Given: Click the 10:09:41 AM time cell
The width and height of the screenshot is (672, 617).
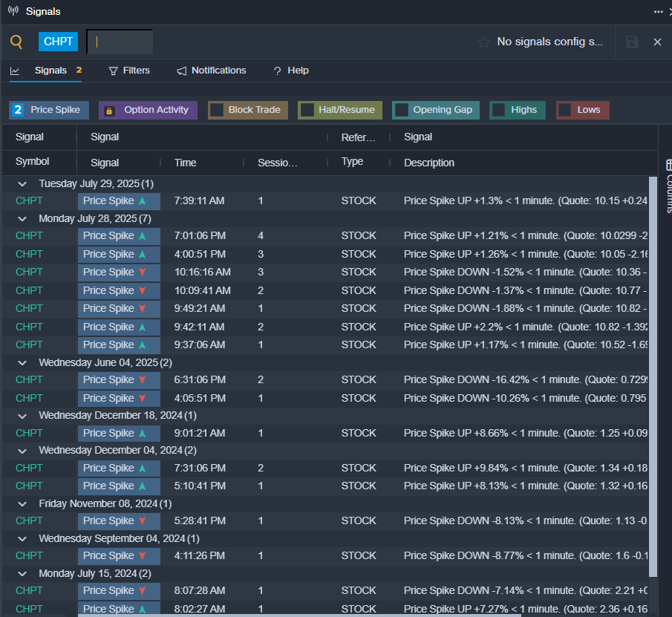Looking at the screenshot, I should click(202, 290).
